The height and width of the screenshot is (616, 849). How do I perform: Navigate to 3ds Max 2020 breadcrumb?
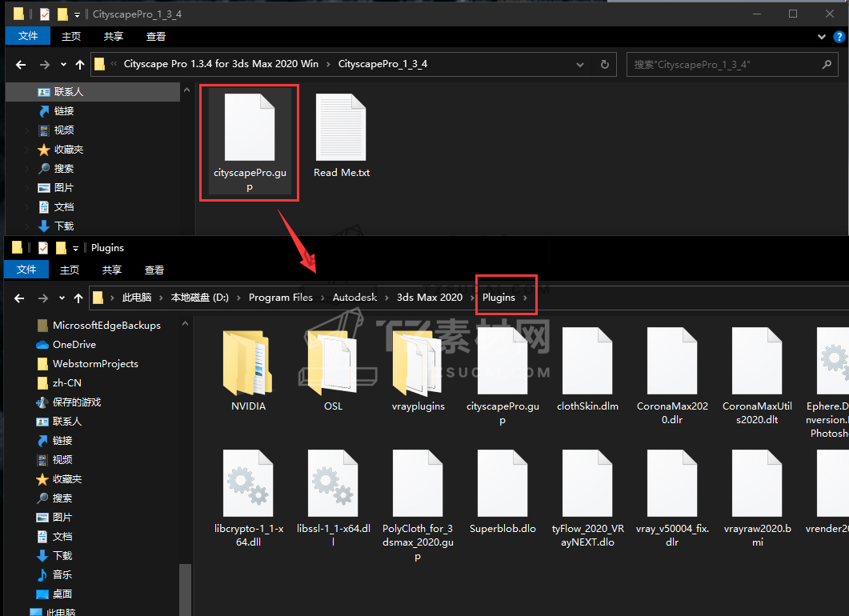point(430,298)
